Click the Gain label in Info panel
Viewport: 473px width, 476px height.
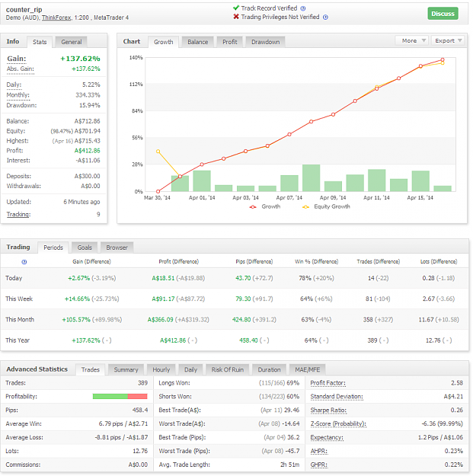17,59
